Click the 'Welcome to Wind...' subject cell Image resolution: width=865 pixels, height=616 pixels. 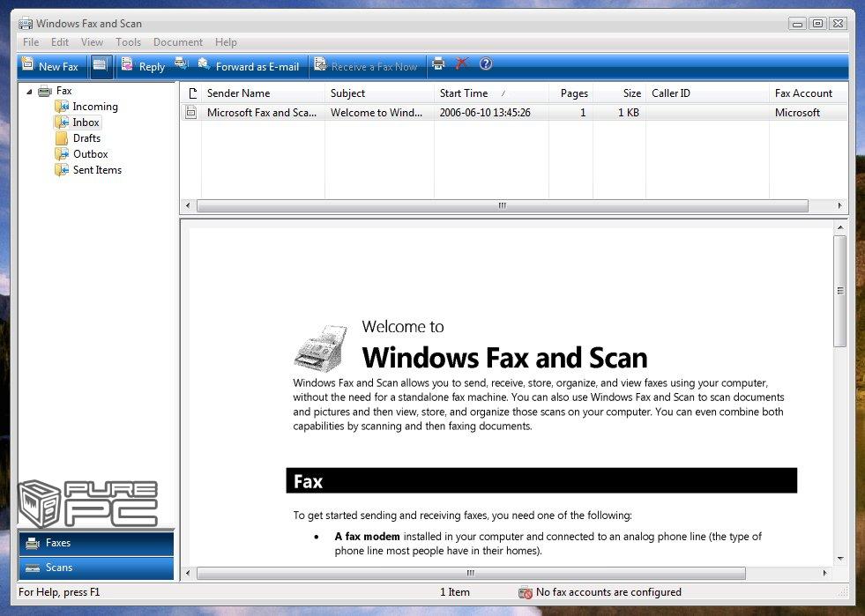(377, 113)
